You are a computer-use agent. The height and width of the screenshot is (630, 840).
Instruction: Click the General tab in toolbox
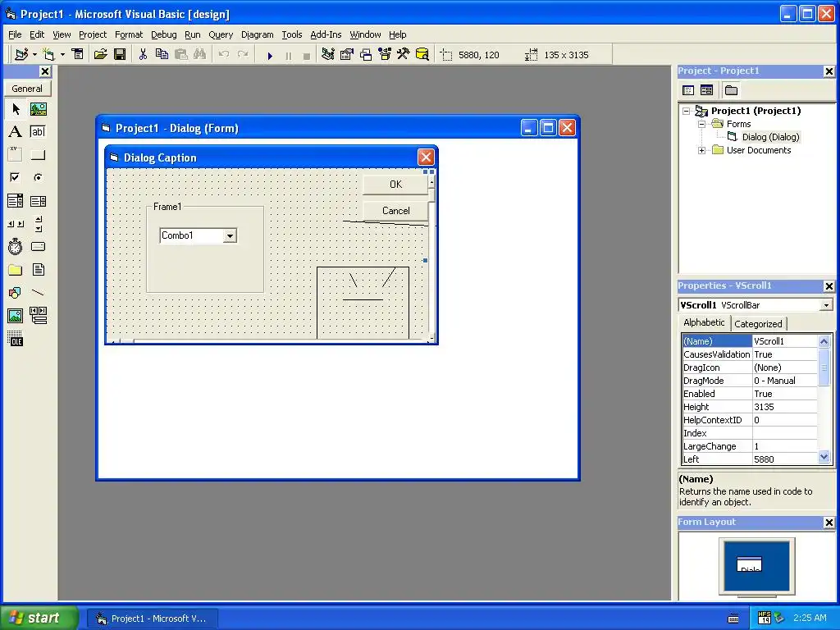[x=27, y=89]
